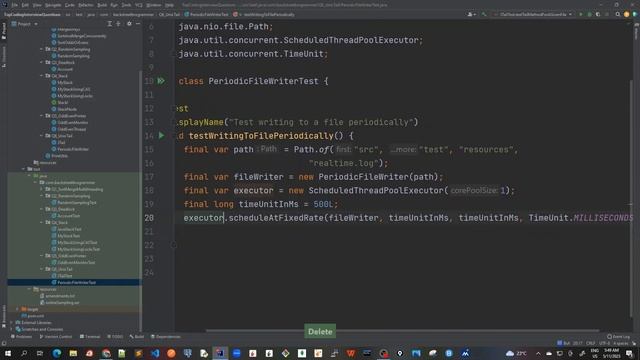Open the Problems tool window

tap(22, 337)
